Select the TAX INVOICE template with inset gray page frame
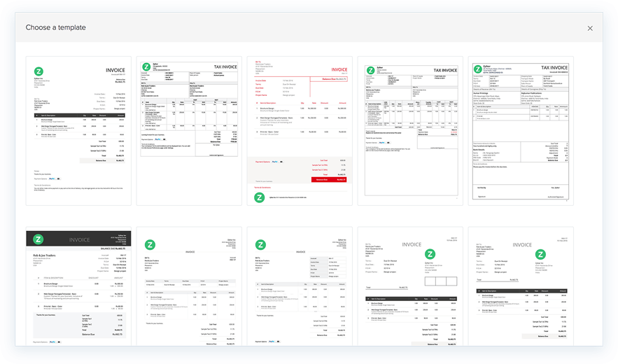The width and height of the screenshot is (618, 364). point(410,130)
